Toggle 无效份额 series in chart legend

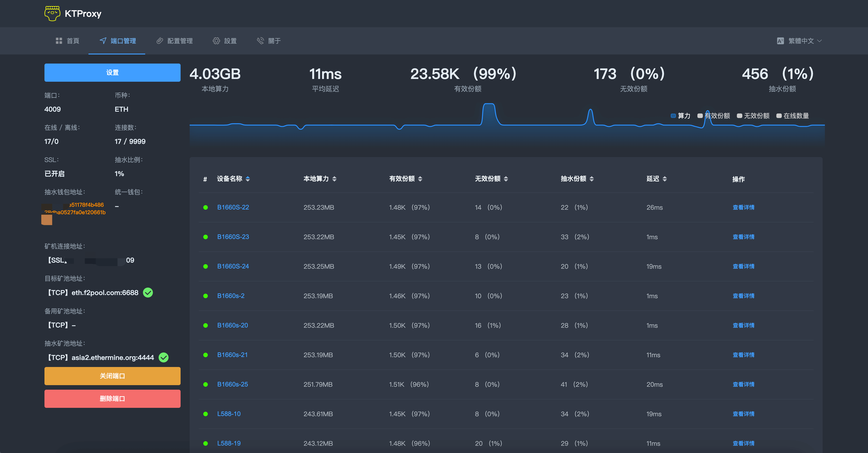pos(753,116)
